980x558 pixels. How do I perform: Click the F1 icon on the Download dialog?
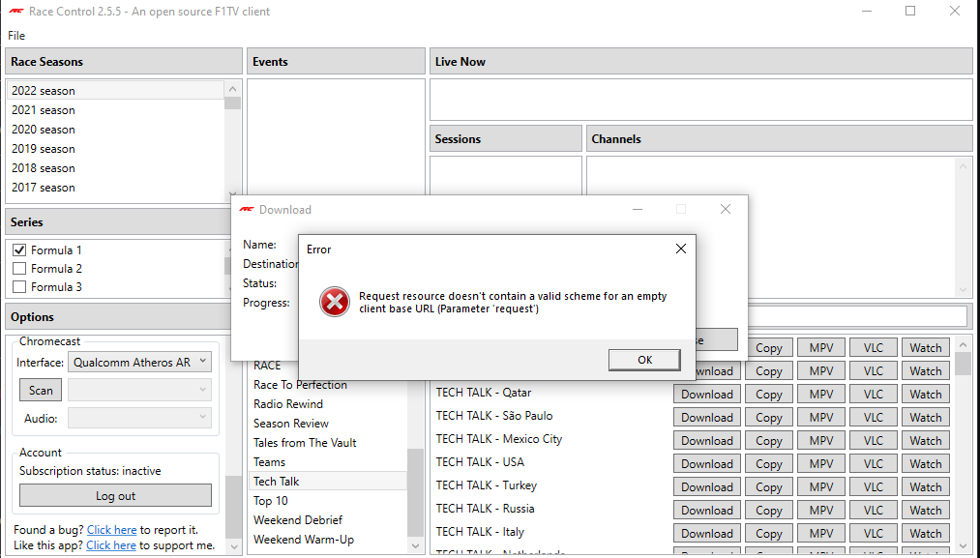(246, 209)
